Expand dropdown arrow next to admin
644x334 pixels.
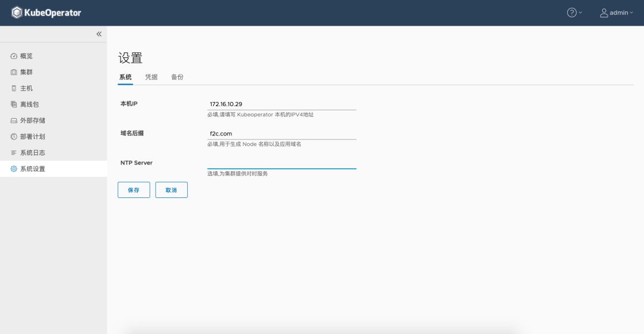(x=631, y=13)
